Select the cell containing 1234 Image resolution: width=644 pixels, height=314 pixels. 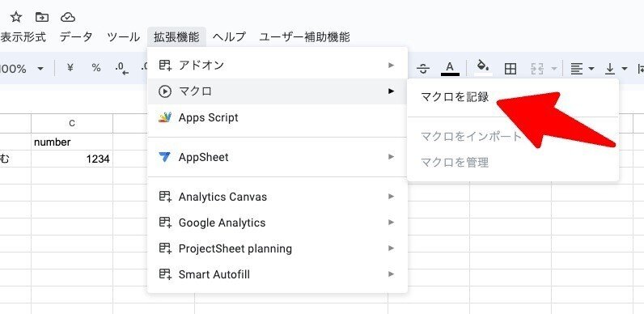tap(72, 159)
